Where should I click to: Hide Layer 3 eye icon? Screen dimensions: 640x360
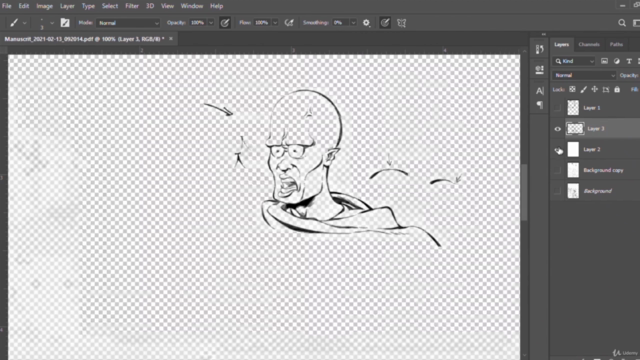point(558,129)
